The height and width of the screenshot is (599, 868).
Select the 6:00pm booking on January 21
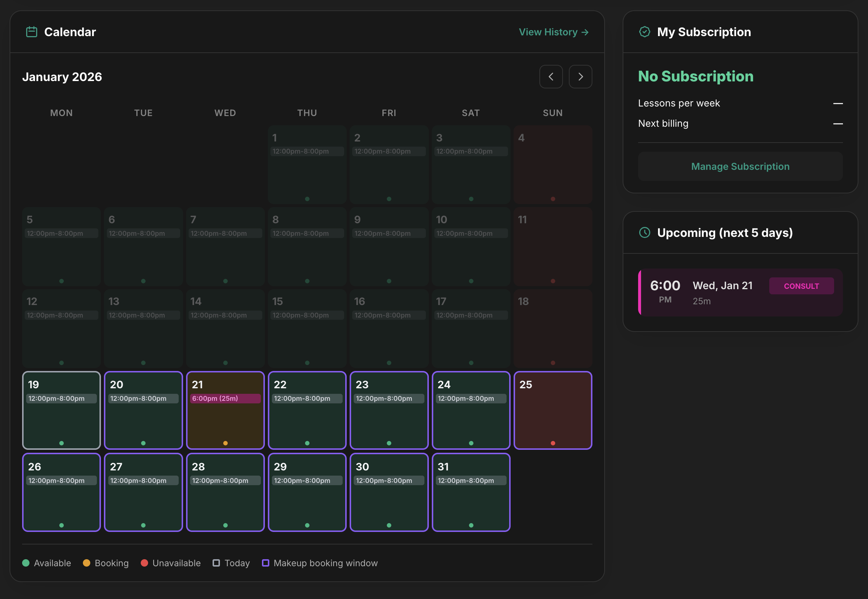tap(225, 399)
